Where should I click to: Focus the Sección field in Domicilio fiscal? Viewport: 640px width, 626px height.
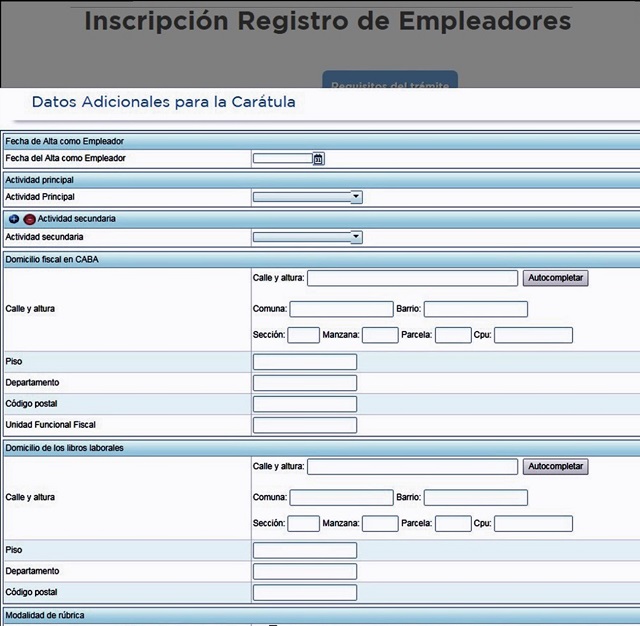[303, 335]
